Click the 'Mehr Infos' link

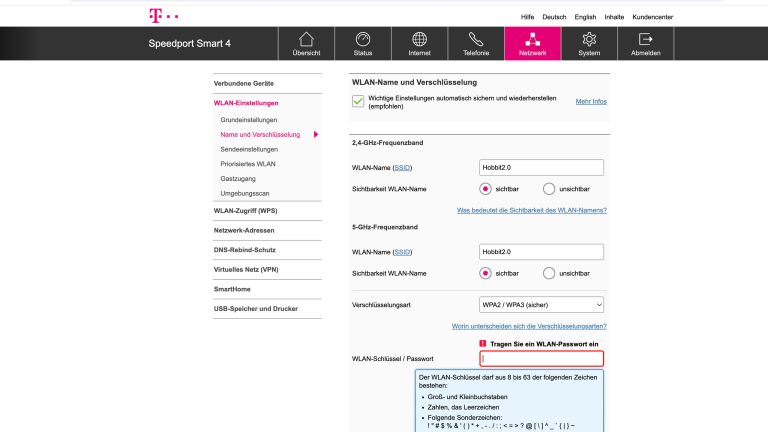tap(591, 101)
